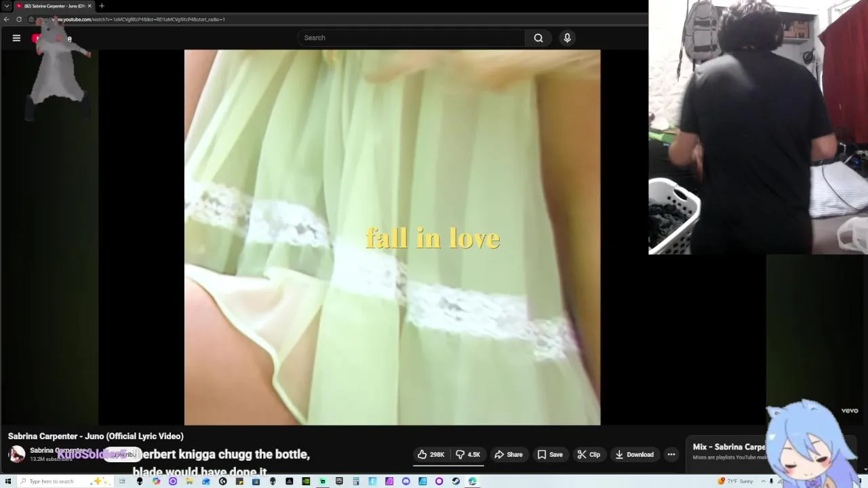
Task: Open the Windows Start menu
Action: click(7, 481)
